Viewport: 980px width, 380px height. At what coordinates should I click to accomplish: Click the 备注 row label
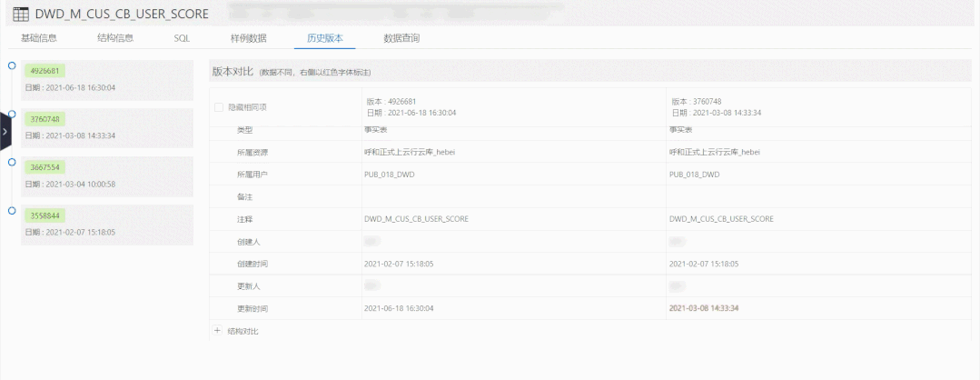(244, 197)
